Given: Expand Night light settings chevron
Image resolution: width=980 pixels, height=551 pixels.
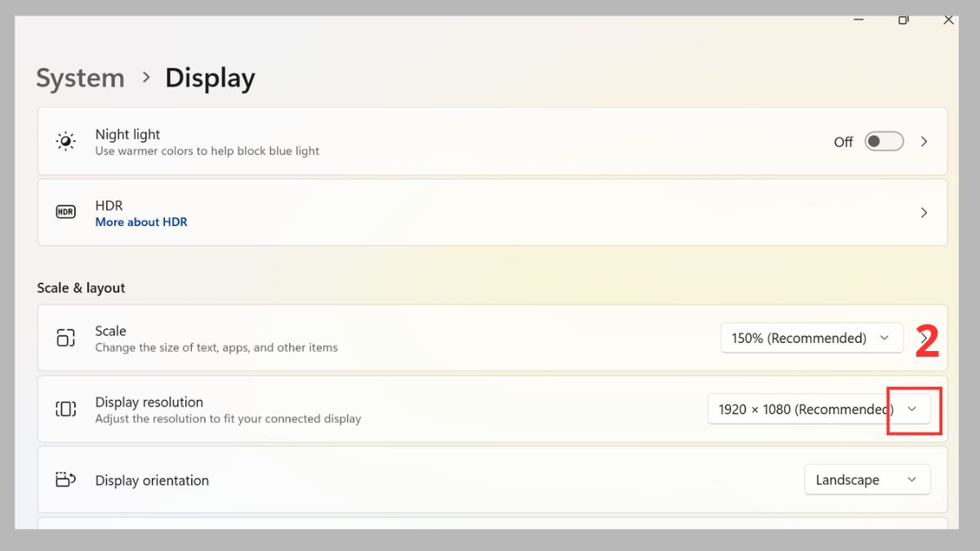Looking at the screenshot, I should [924, 142].
